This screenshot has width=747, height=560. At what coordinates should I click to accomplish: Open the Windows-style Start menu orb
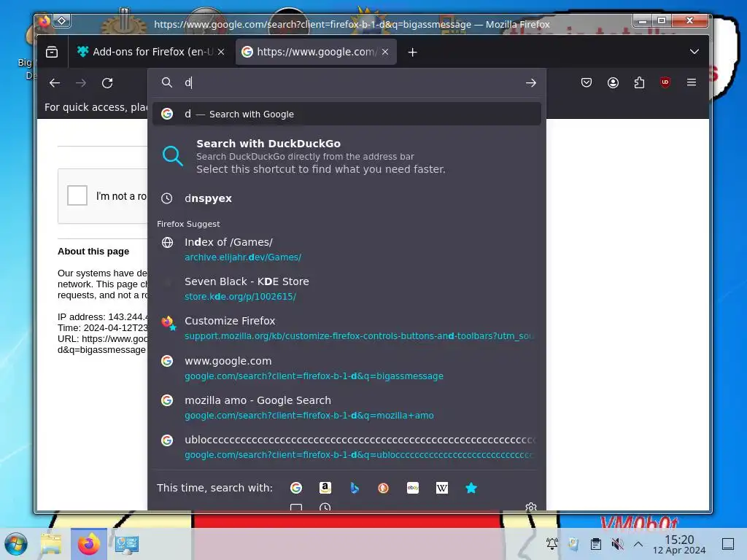[x=16, y=544]
